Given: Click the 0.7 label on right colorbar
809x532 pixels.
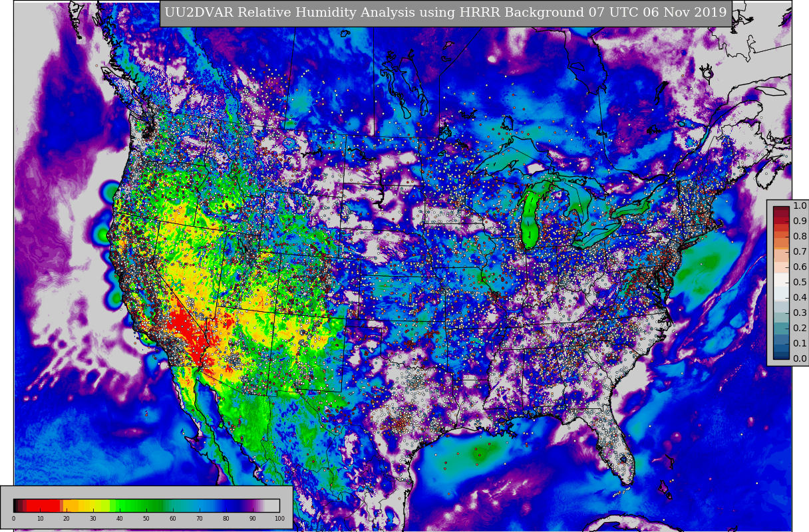Looking at the screenshot, I should click(800, 252).
